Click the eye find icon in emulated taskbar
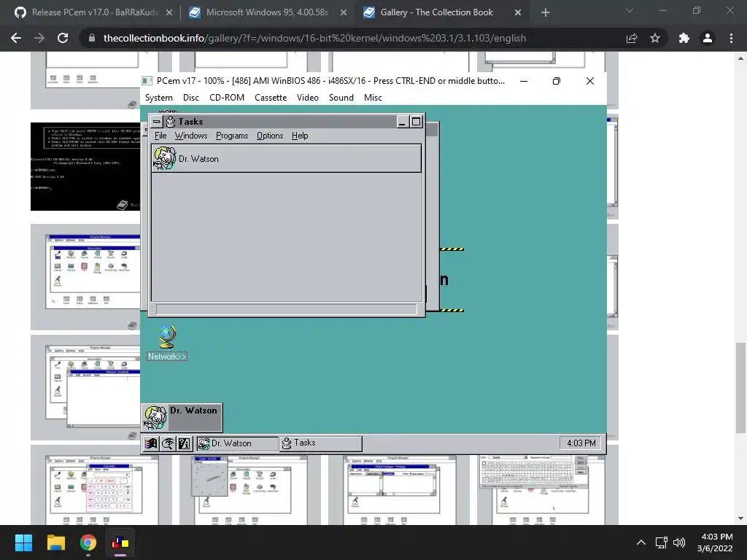747x560 pixels. pyautogui.click(x=168, y=444)
